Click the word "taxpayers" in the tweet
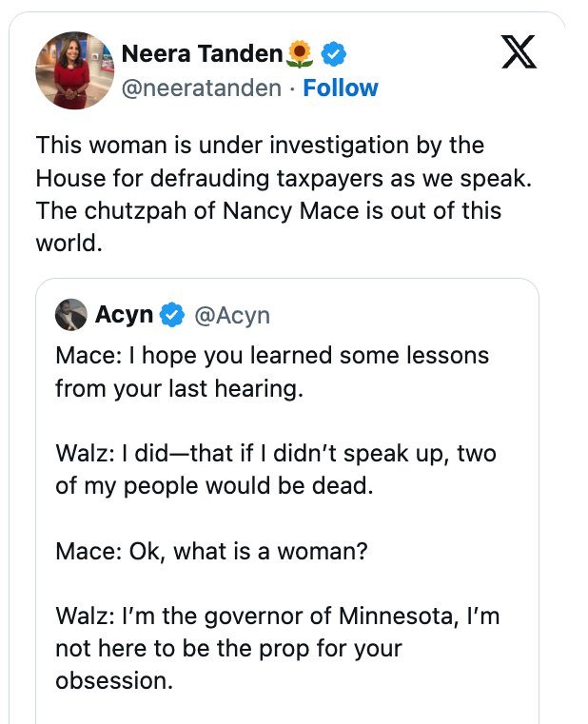This screenshot has width=588, height=724. point(320,178)
